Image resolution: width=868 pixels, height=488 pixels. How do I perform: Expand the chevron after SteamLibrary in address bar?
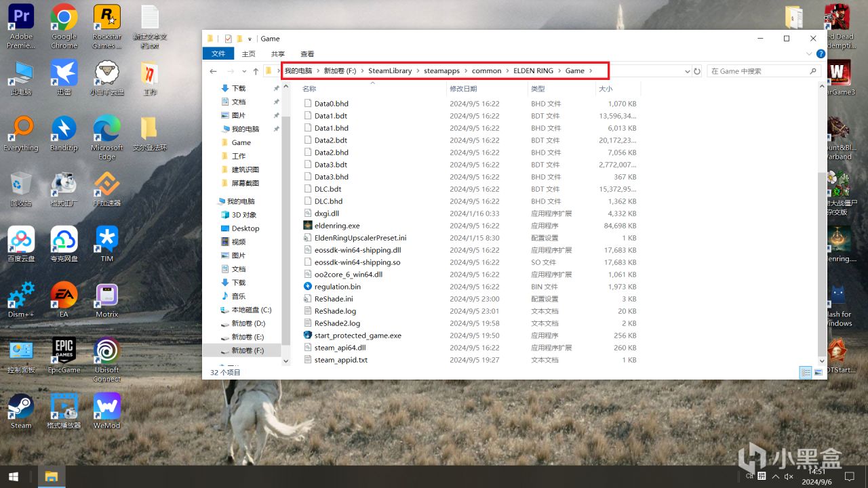418,71
